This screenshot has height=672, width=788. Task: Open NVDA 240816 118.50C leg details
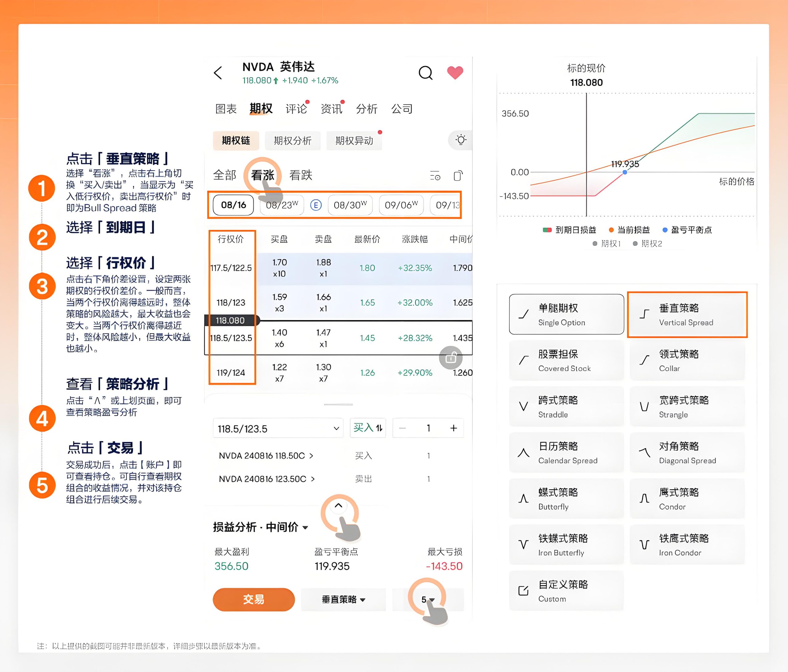point(266,456)
